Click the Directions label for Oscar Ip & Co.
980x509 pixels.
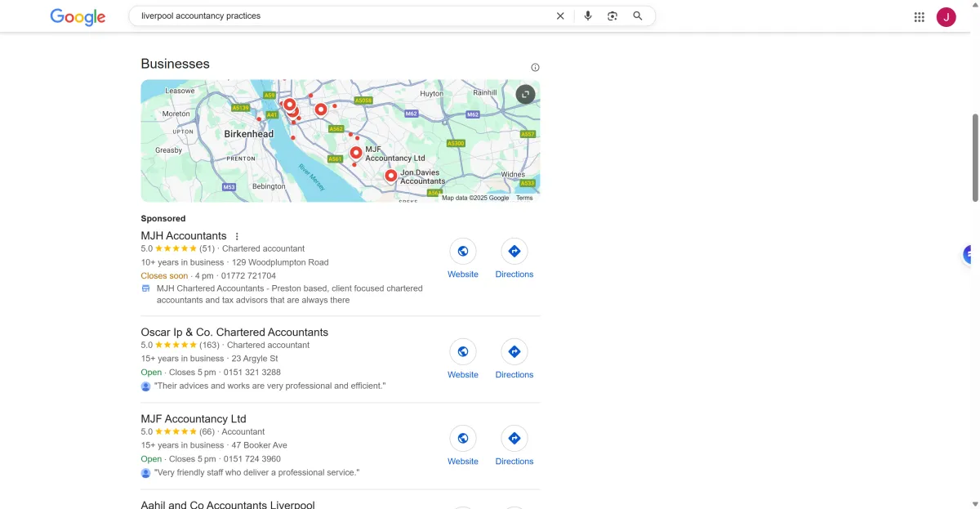point(514,375)
